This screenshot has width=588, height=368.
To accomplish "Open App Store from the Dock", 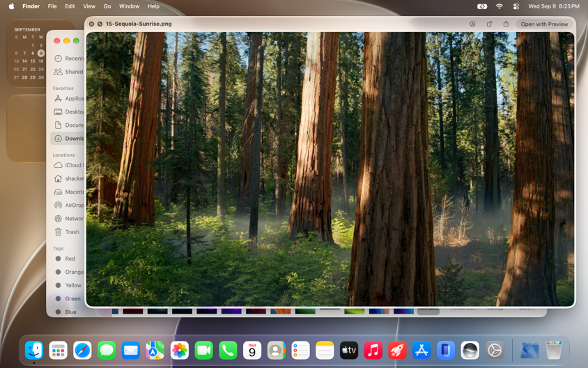I will point(421,351).
